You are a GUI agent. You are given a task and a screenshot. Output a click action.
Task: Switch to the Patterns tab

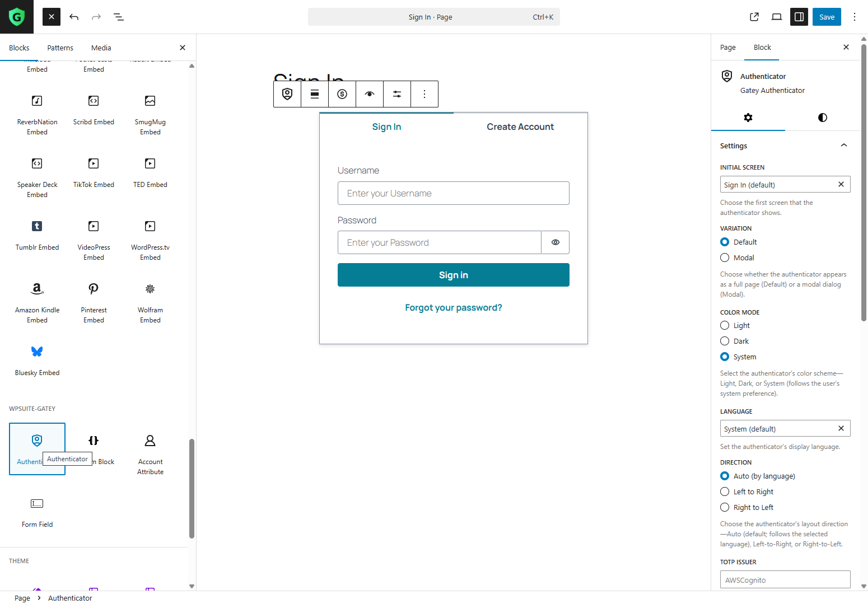[60, 48]
